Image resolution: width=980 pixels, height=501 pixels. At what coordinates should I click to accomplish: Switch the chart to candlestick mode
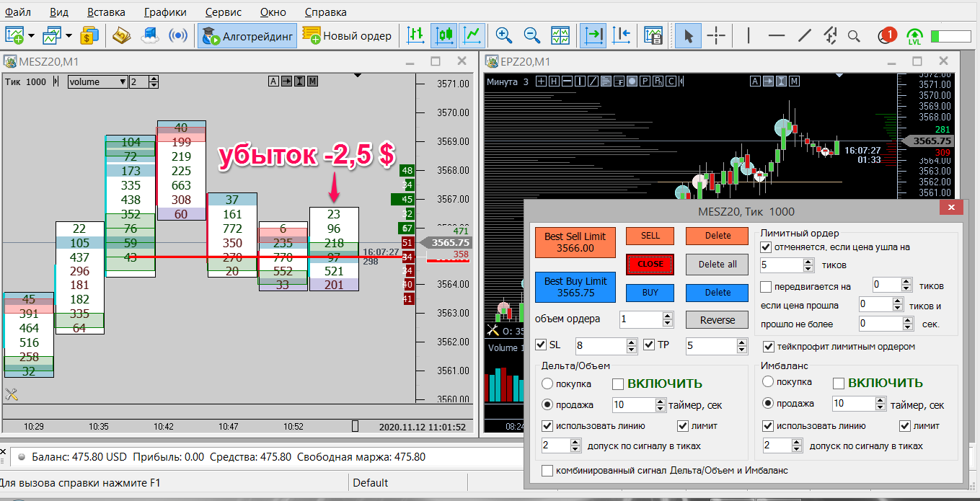pos(443,35)
